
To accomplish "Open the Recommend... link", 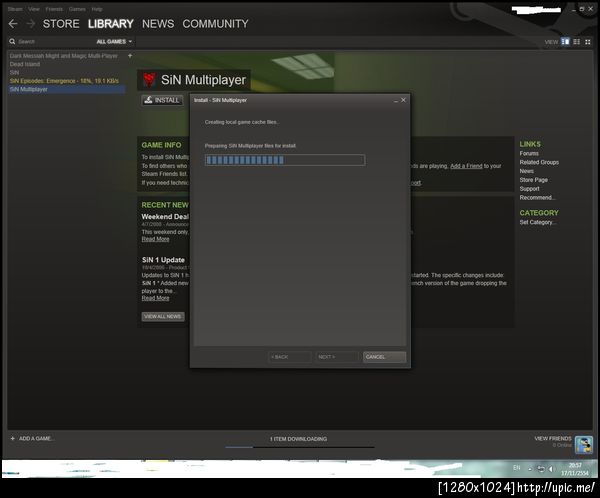I will 537,198.
